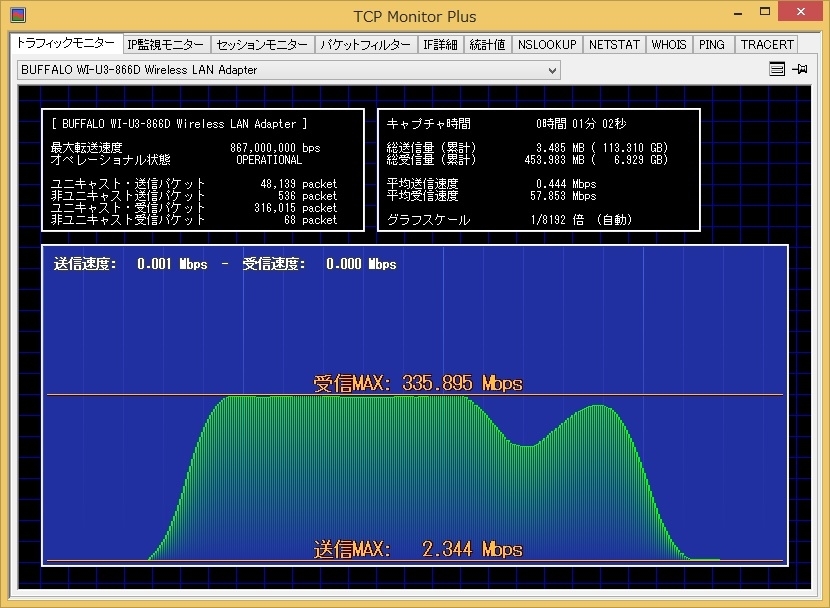Toggle the pin always-on-top icon

799,69
